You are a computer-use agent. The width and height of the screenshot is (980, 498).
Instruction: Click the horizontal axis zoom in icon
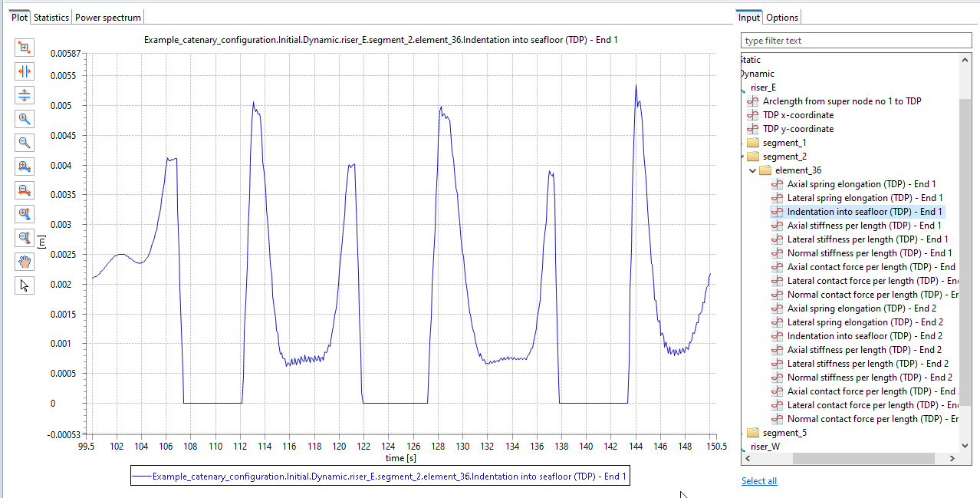[x=24, y=166]
